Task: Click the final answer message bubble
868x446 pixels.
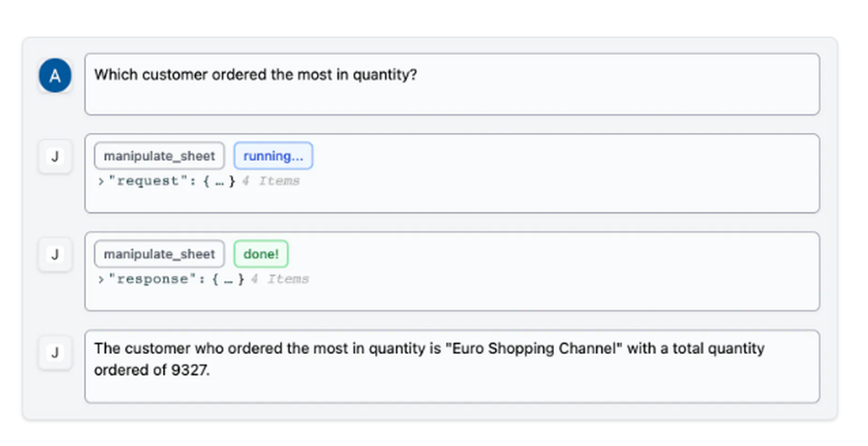Action: click(x=451, y=366)
